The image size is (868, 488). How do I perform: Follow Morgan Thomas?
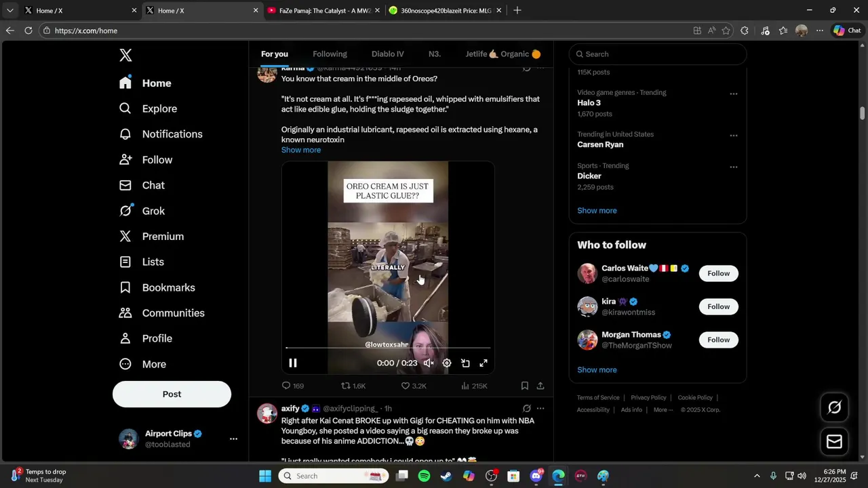tap(719, 340)
